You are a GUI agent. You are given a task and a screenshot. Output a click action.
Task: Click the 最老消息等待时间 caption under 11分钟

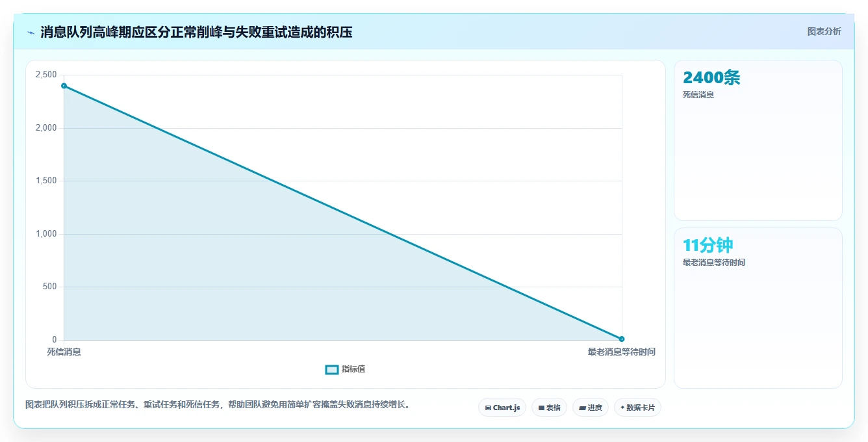(x=714, y=263)
